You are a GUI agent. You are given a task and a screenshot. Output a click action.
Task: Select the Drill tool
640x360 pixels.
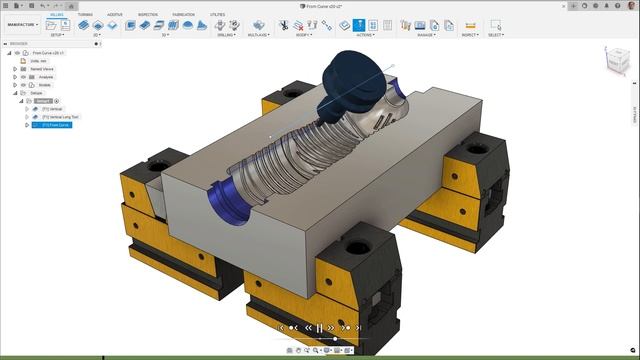pos(220,25)
